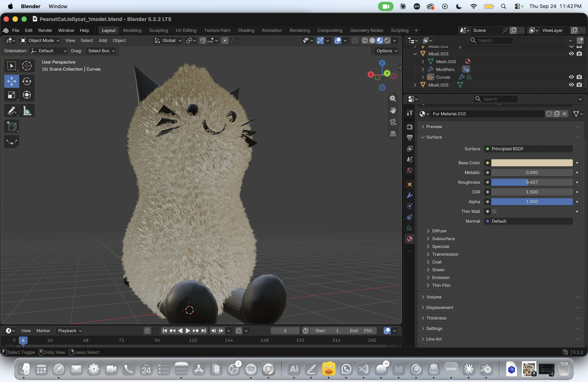Open the Scene properties tab
This screenshot has width=588, height=382.
[410, 159]
